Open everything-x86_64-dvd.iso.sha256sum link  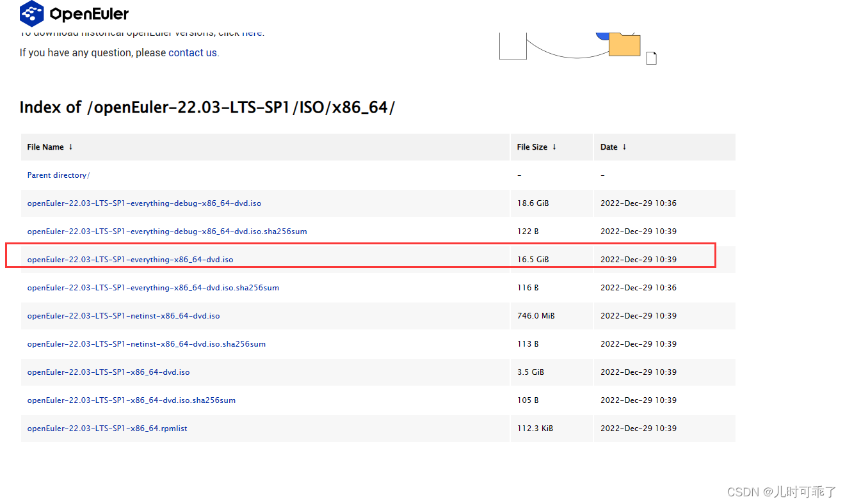tap(153, 288)
